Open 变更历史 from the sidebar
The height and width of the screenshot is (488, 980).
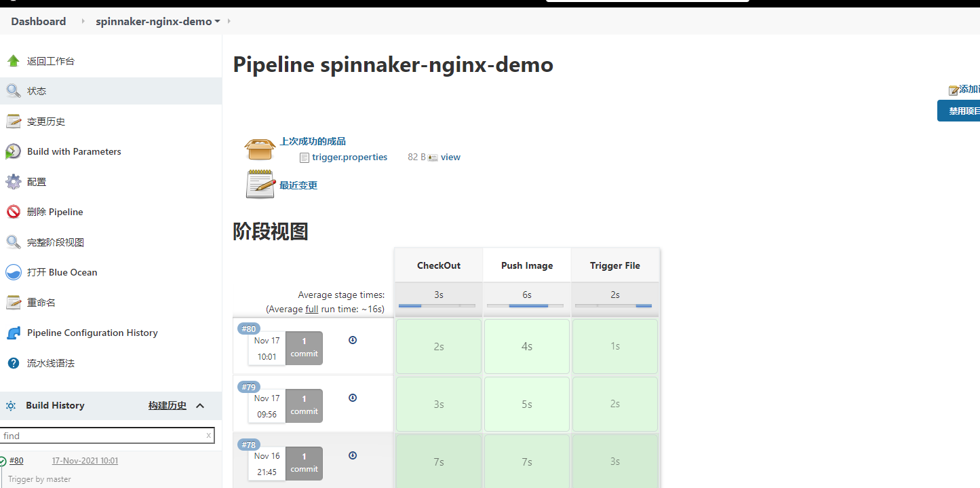tap(46, 121)
